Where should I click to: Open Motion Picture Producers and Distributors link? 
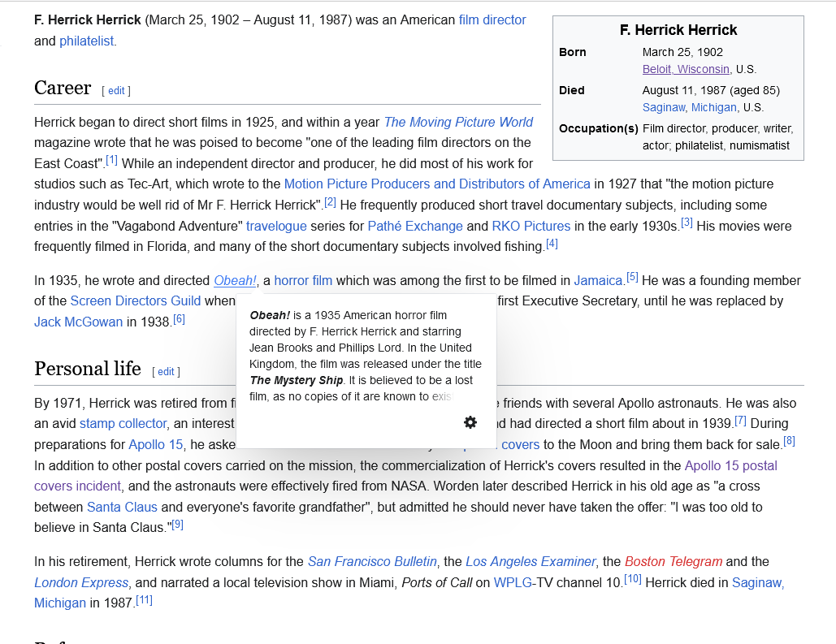click(x=437, y=184)
